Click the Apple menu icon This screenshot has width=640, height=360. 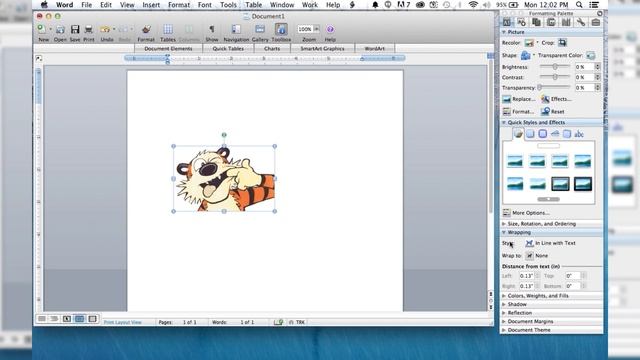[44, 5]
